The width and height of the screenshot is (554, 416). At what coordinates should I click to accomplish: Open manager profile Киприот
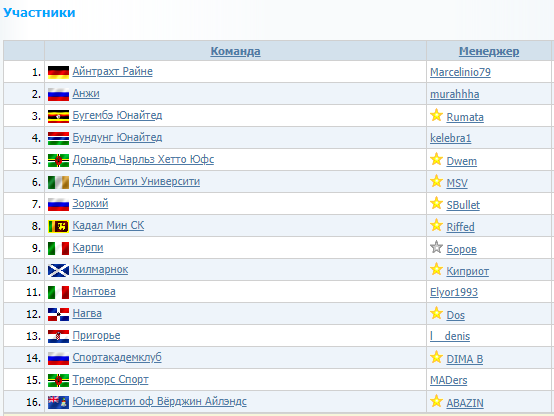click(467, 271)
